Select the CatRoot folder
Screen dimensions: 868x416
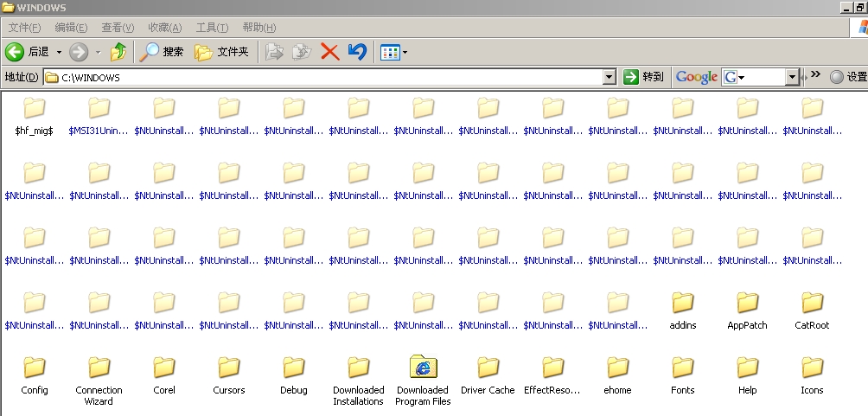pos(812,310)
